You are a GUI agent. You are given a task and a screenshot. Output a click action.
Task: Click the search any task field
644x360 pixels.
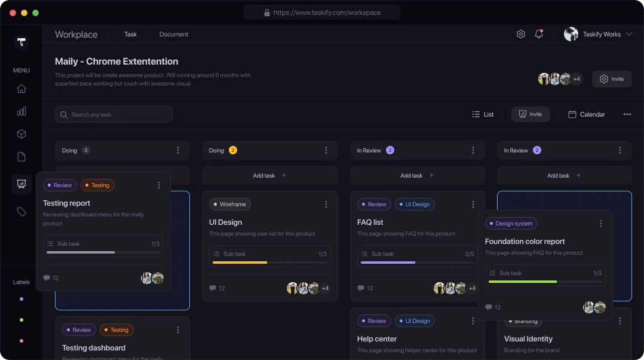point(114,114)
